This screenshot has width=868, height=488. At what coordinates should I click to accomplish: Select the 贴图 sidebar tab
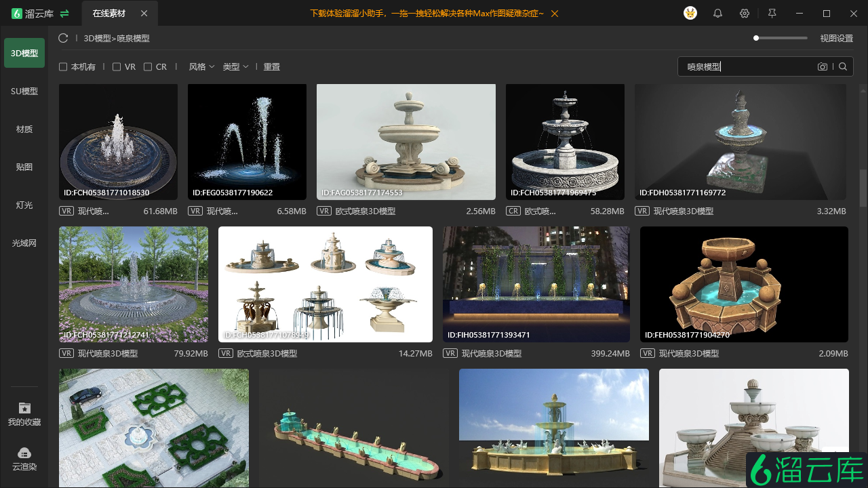24,167
